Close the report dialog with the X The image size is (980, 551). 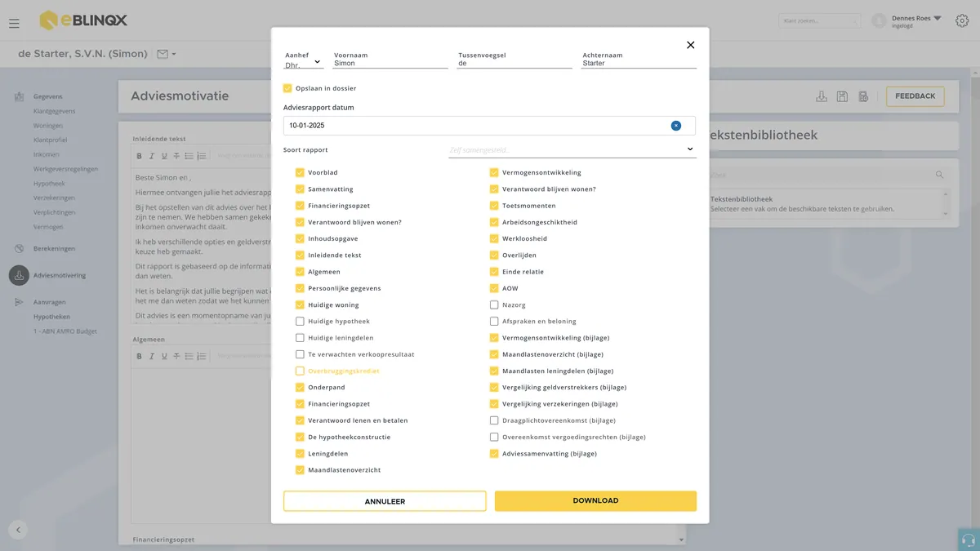pos(690,45)
